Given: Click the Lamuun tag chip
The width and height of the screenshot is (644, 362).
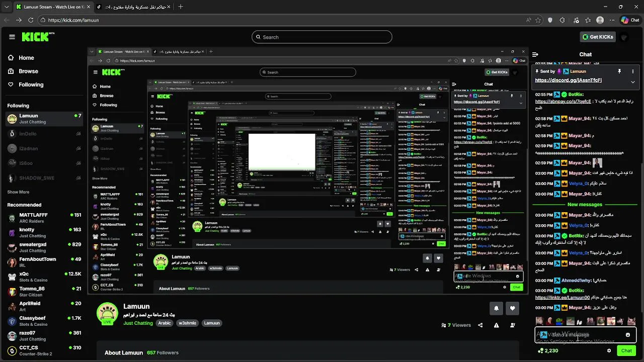Looking at the screenshot, I should click(212, 323).
